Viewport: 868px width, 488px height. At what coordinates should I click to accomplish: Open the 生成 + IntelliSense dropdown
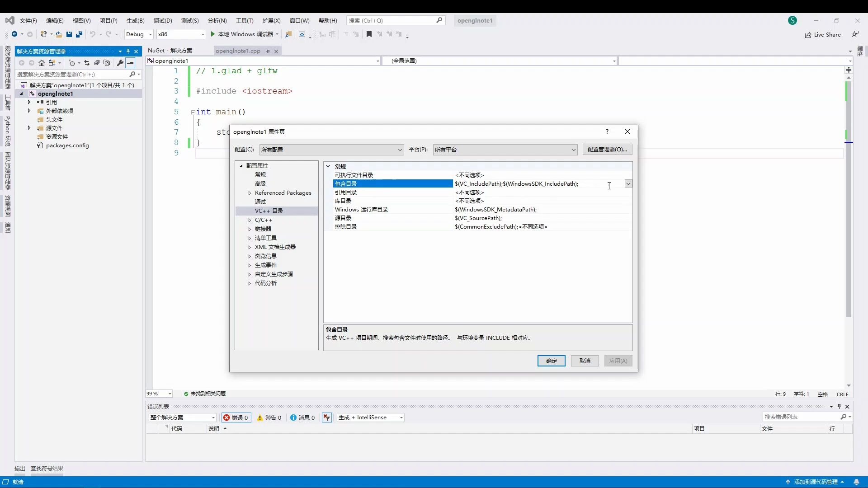coord(370,418)
